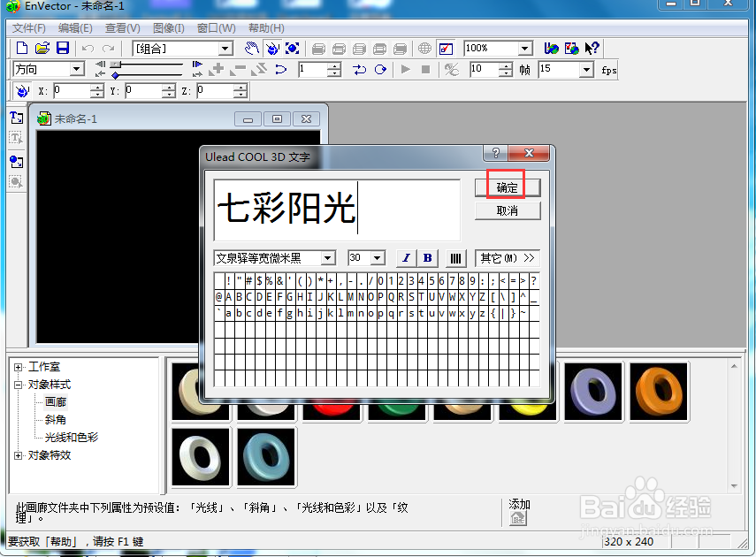The height and width of the screenshot is (557, 756).
Task: Open the [组合] object list dropdown
Action: (x=225, y=49)
